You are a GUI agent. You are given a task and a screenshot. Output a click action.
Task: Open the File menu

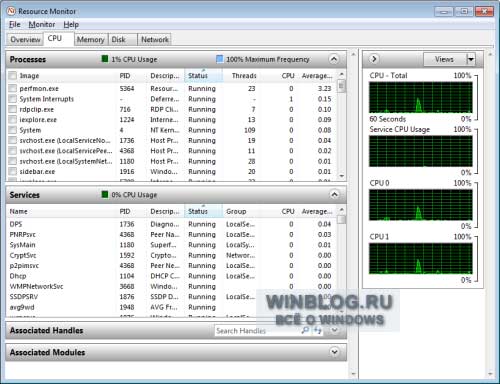(x=15, y=25)
